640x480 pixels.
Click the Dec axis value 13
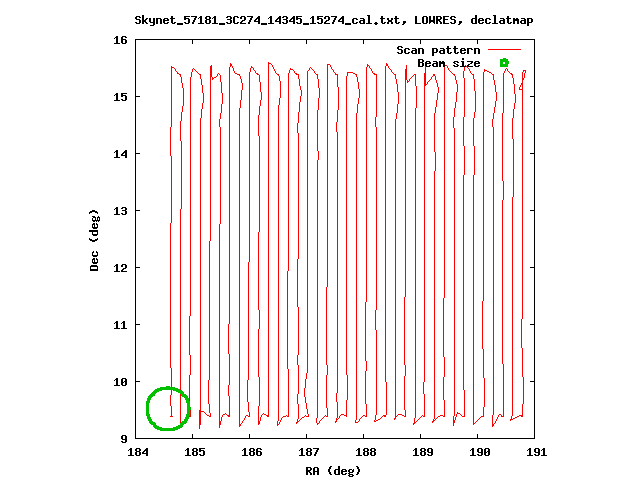coord(120,211)
